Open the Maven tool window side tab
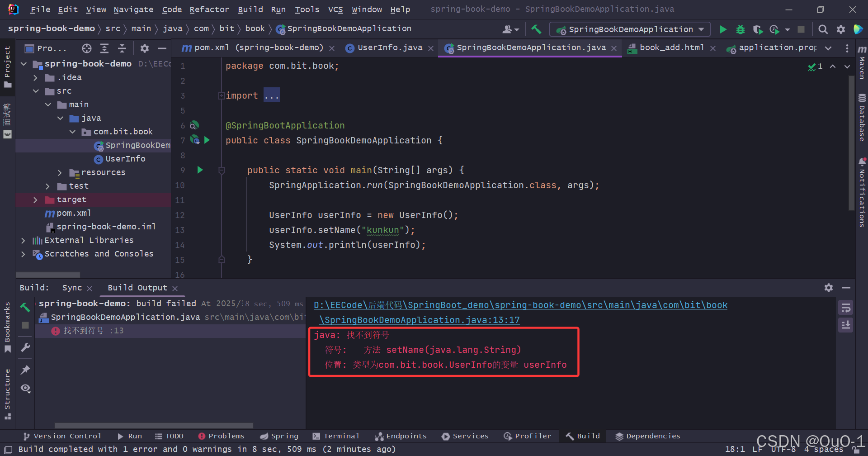Image resolution: width=868 pixels, height=456 pixels. [x=862, y=62]
